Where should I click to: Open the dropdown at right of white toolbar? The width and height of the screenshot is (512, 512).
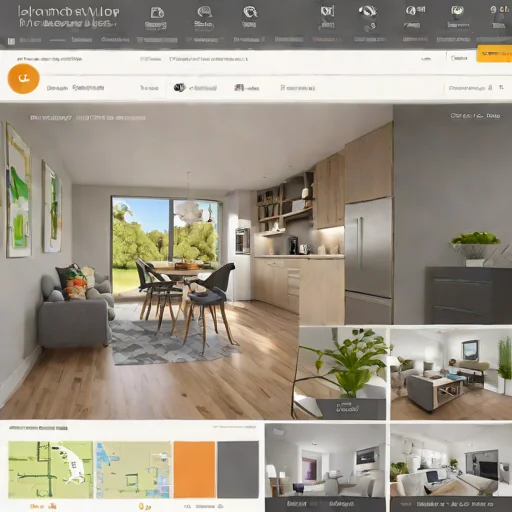(x=470, y=88)
